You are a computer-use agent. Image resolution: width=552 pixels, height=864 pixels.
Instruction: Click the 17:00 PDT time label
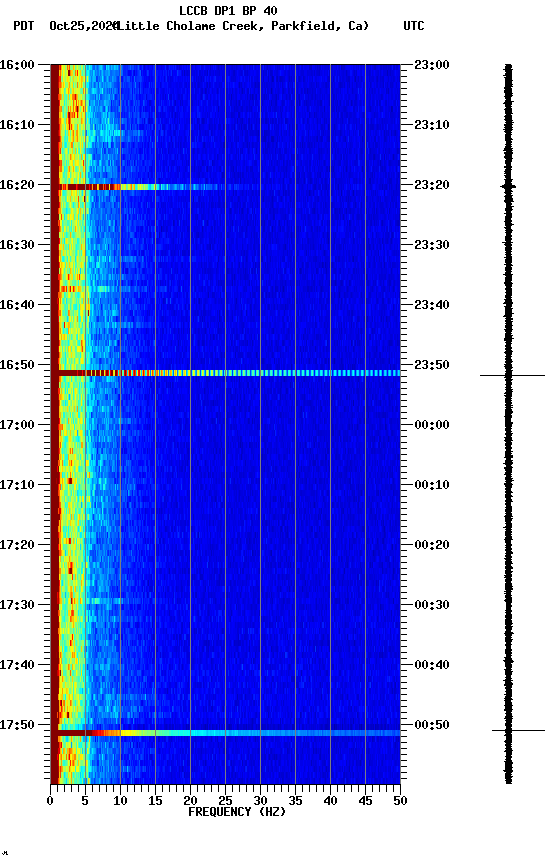click(x=17, y=425)
